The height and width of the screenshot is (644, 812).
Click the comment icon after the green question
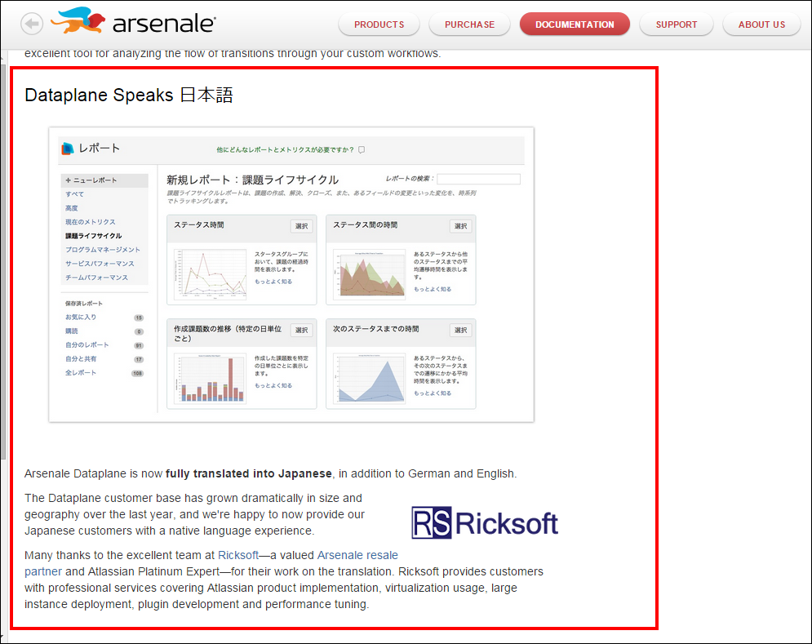[362, 149]
